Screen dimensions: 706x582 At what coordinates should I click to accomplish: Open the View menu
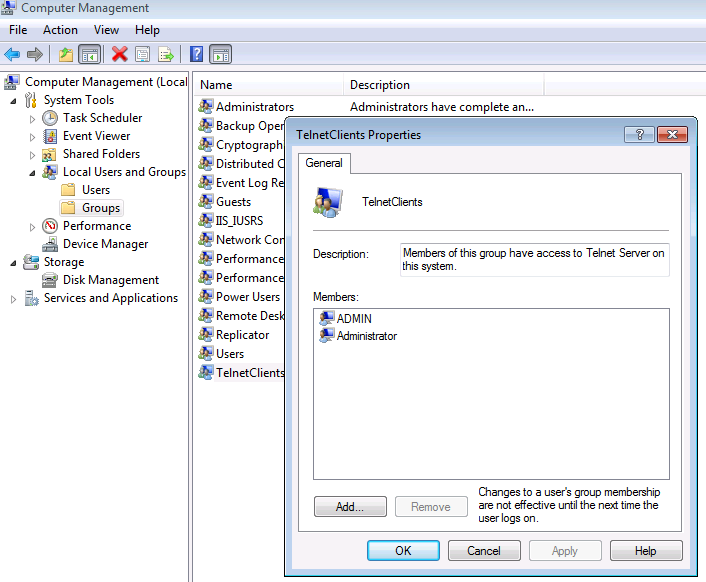tap(106, 30)
